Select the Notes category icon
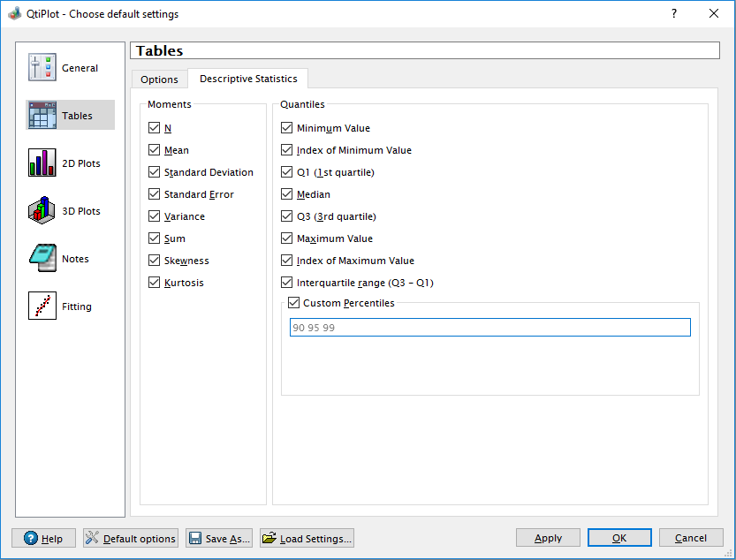736x560 pixels. point(42,259)
